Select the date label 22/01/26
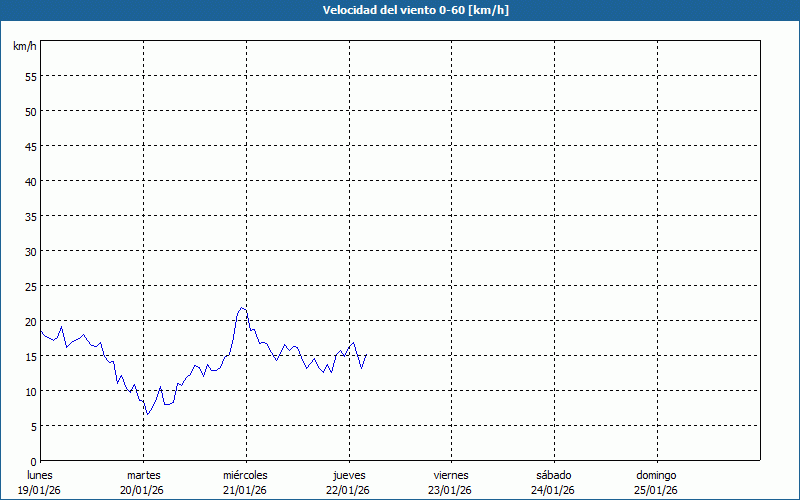The height and width of the screenshot is (500, 800). click(349, 490)
